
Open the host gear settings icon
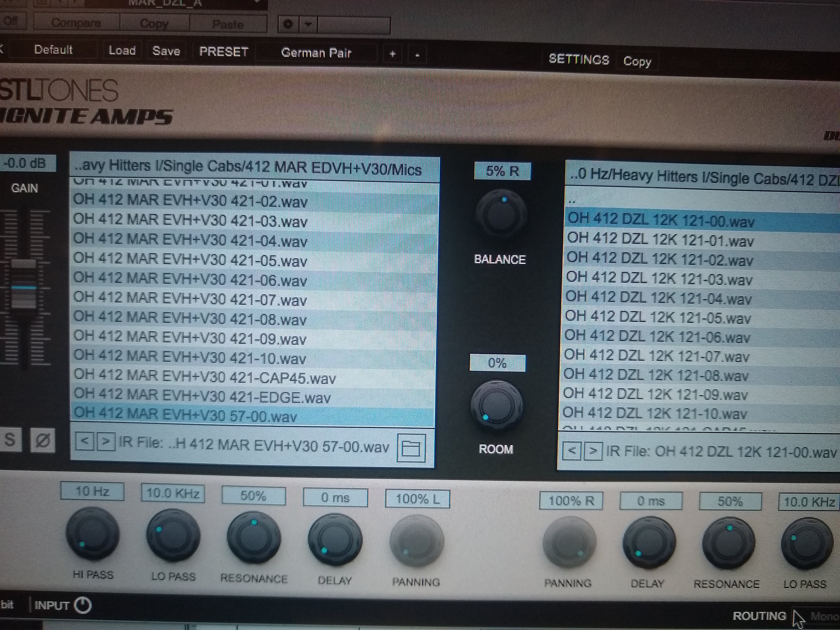[x=288, y=24]
